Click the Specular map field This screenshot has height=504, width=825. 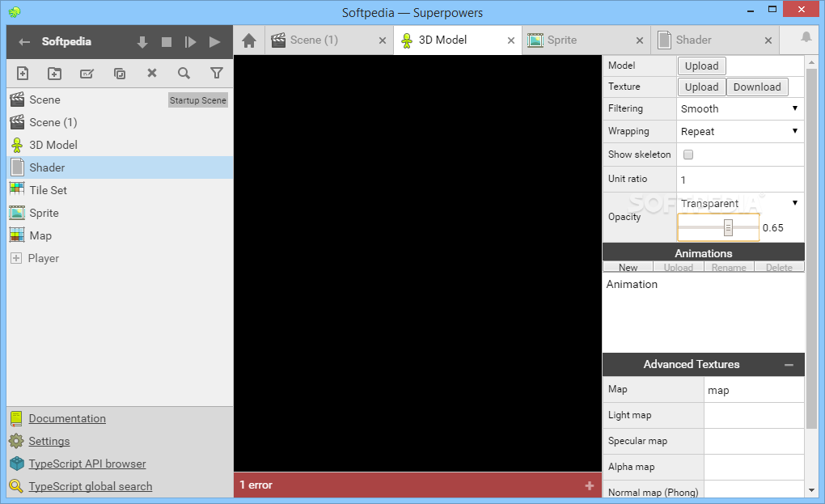(x=754, y=442)
